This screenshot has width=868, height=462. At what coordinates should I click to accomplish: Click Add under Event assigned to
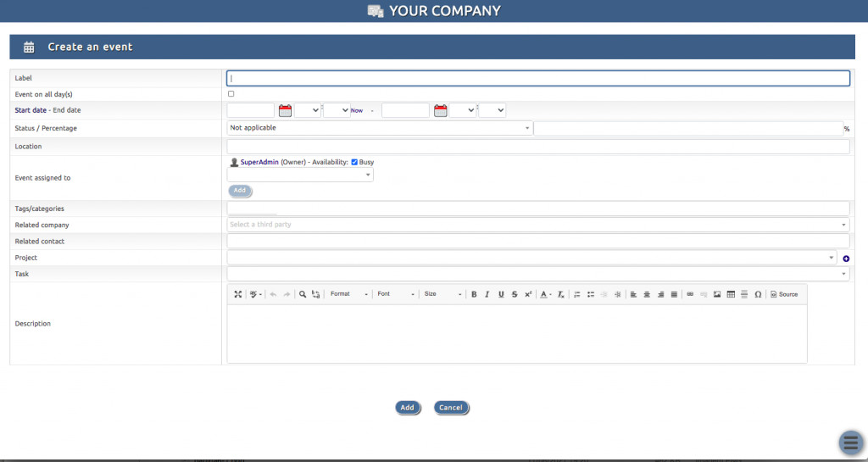(x=240, y=191)
